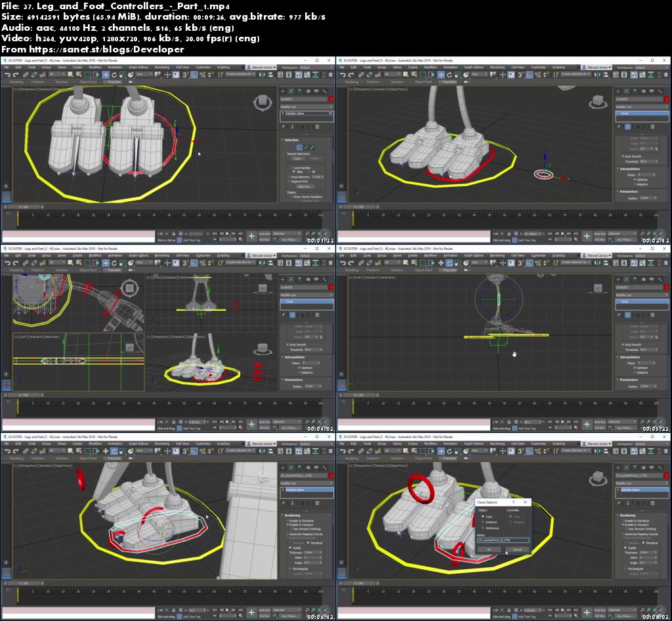Activate Select and Rotate tool, 00:02:42 frame
672x621 pixels.
tap(449, 75)
